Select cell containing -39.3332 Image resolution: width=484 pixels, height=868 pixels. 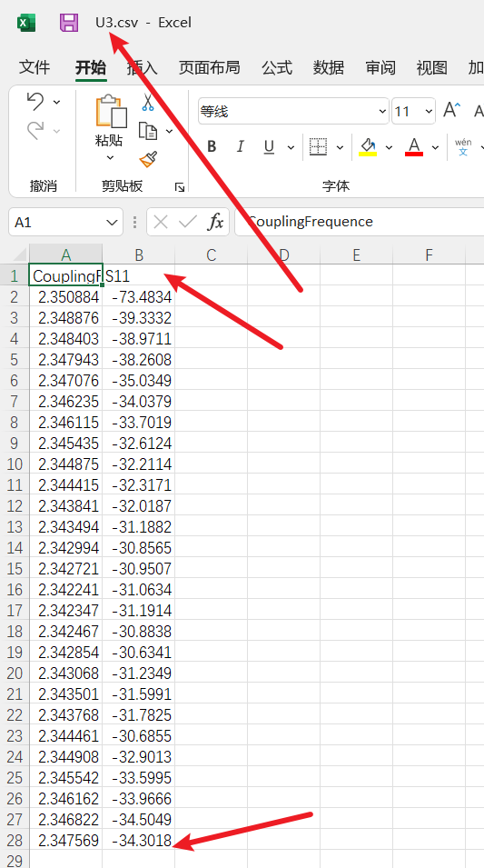139,318
